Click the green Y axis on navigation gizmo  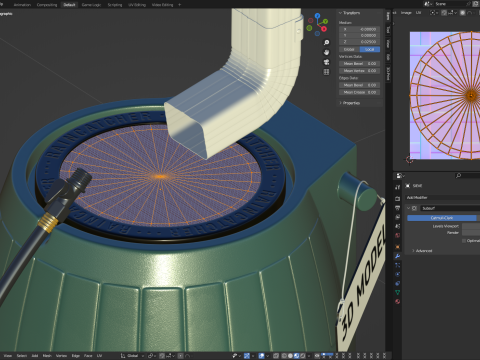click(325, 21)
